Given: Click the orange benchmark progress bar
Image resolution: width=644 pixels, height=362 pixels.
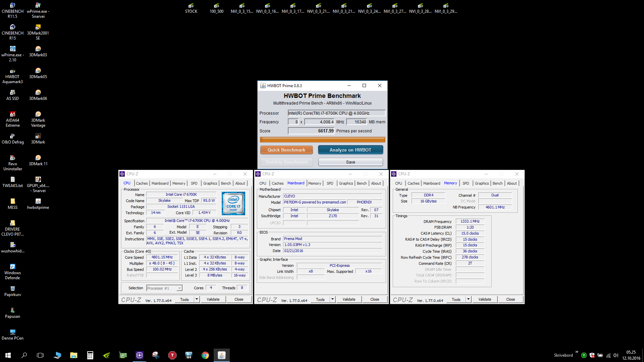Looking at the screenshot, I should click(x=323, y=139).
